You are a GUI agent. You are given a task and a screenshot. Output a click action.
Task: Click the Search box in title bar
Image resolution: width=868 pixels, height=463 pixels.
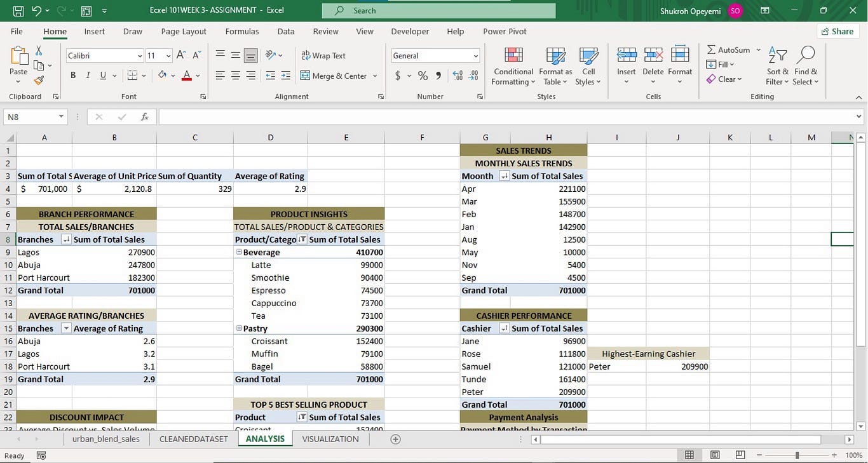[x=438, y=11]
